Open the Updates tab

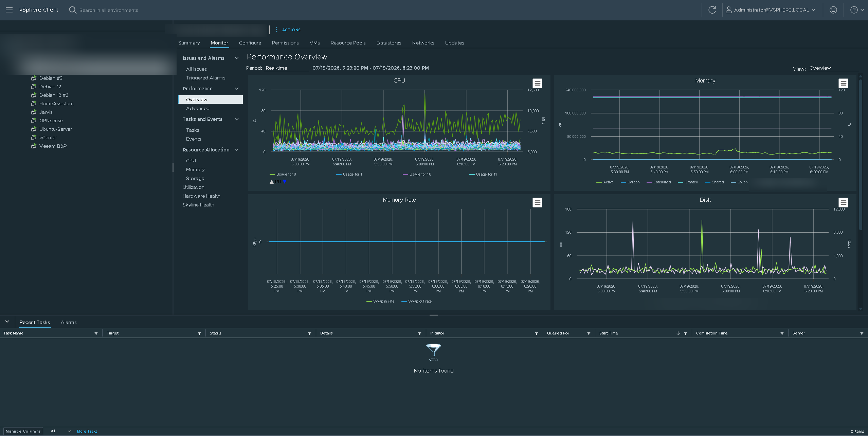tap(454, 43)
